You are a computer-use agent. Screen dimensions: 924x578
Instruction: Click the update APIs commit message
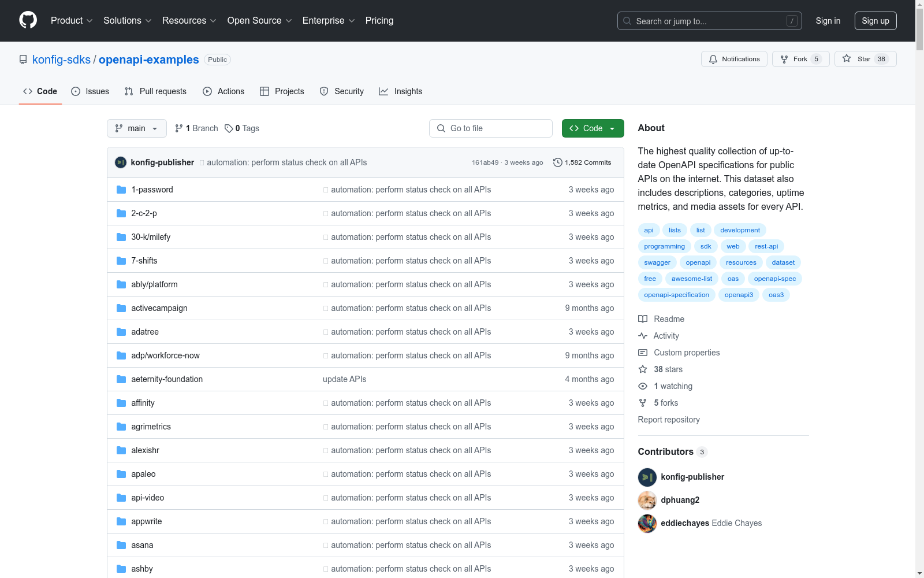[x=345, y=379]
